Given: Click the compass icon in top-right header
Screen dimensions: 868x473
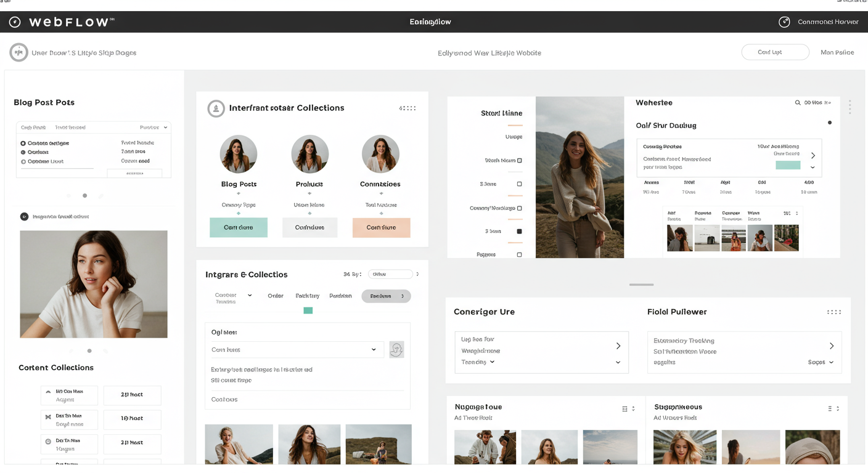Looking at the screenshot, I should (x=784, y=22).
